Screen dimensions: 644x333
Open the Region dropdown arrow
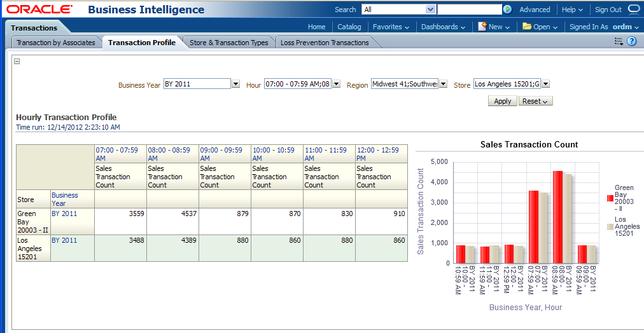[443, 84]
